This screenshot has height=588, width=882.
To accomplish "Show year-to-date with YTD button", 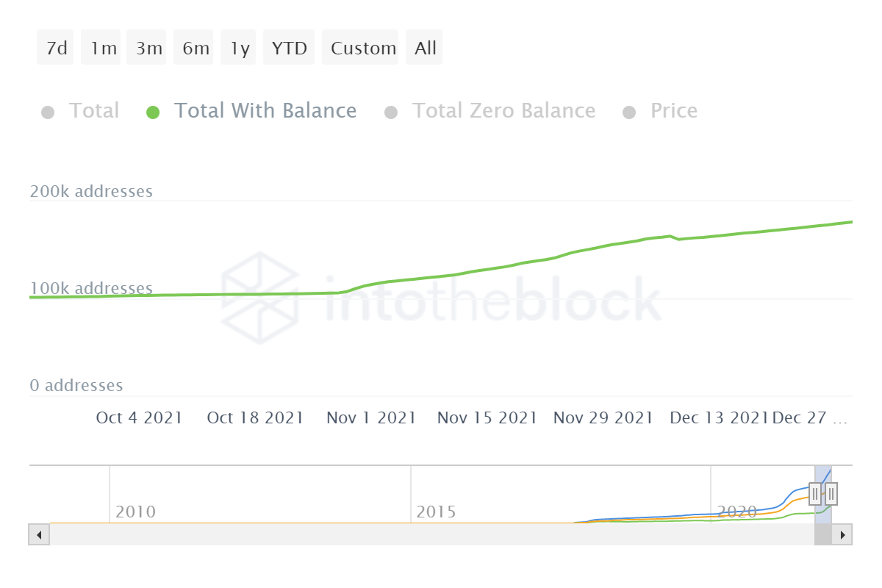I will [x=289, y=48].
